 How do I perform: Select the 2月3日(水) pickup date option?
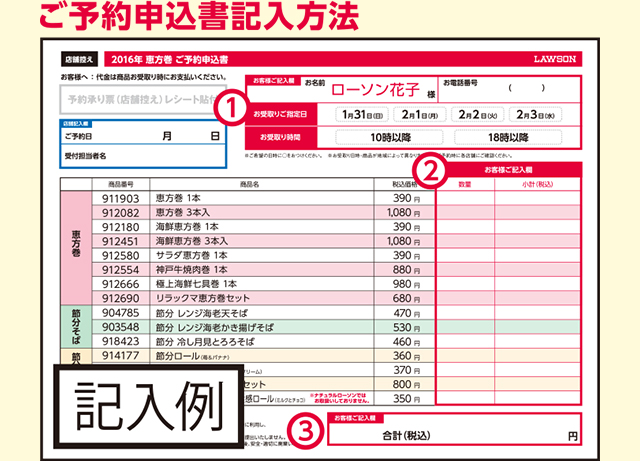point(536,115)
